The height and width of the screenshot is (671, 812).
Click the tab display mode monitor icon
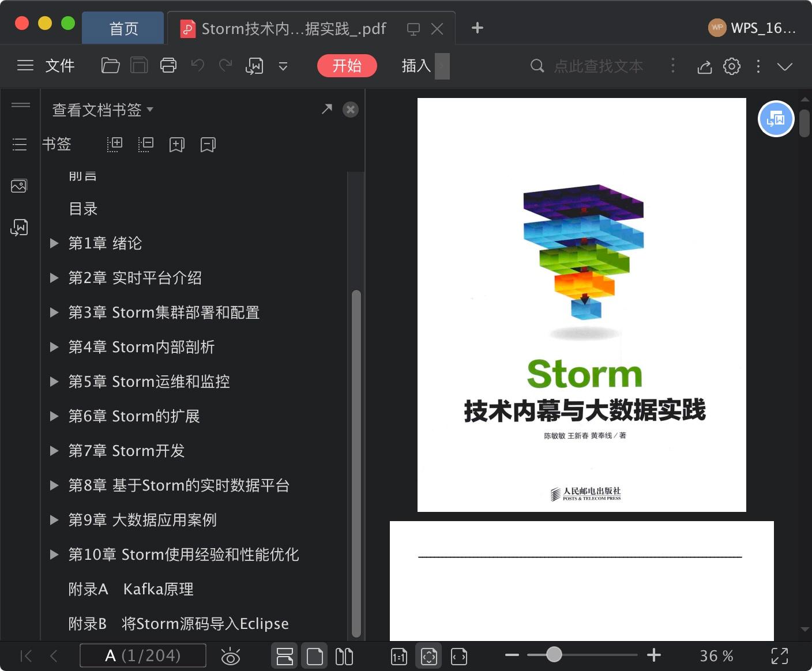click(413, 29)
